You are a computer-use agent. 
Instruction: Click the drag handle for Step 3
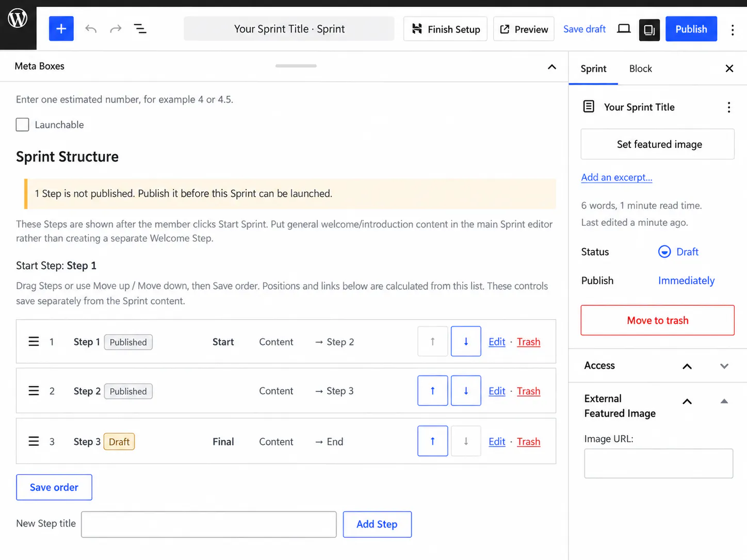34,441
